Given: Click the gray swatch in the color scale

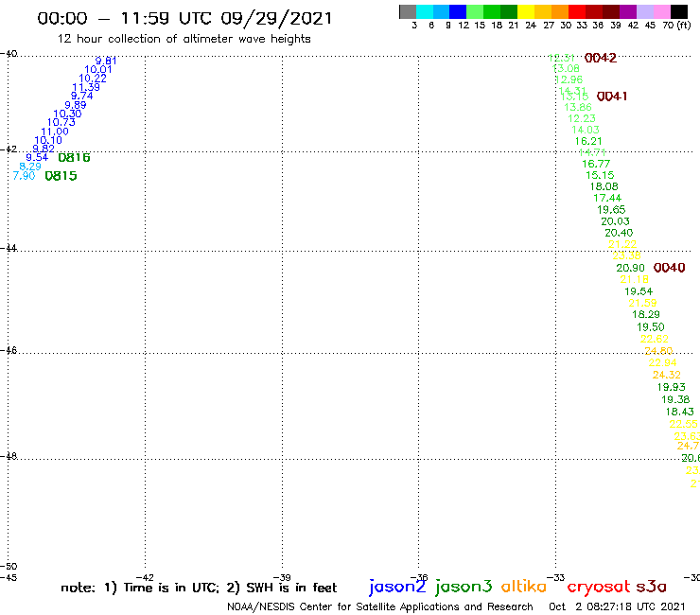Looking at the screenshot, I should coord(408,11).
